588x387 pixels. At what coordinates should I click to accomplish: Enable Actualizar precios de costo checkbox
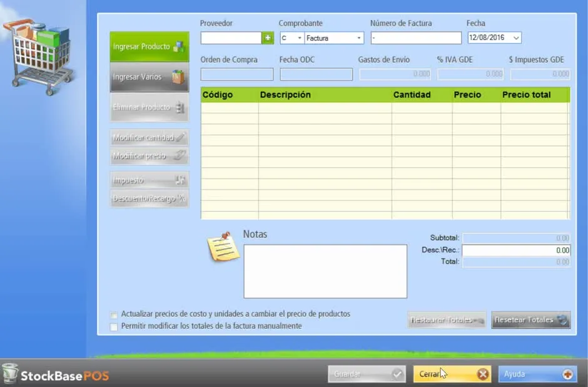point(114,314)
